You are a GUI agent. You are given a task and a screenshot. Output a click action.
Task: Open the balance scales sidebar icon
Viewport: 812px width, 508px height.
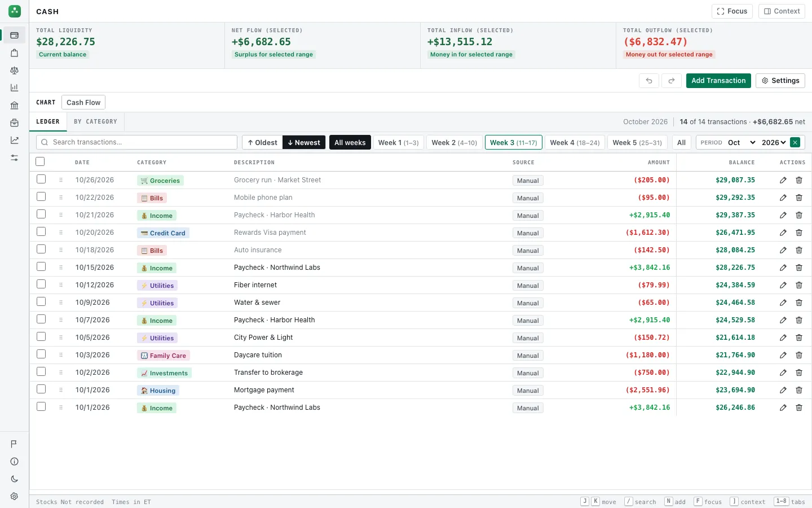15,70
